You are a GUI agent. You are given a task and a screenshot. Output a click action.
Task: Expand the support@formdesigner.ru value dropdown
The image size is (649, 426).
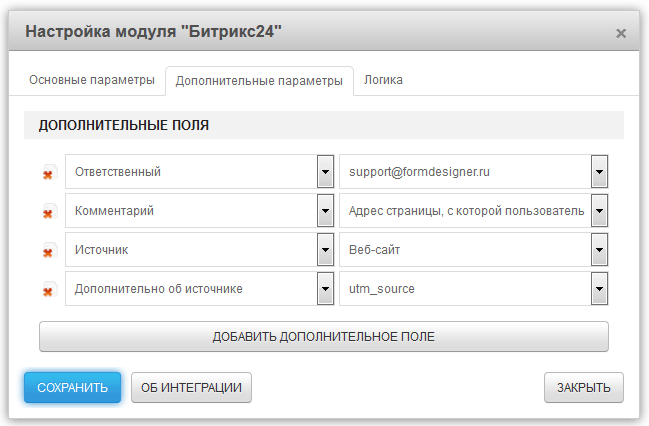[599, 171]
